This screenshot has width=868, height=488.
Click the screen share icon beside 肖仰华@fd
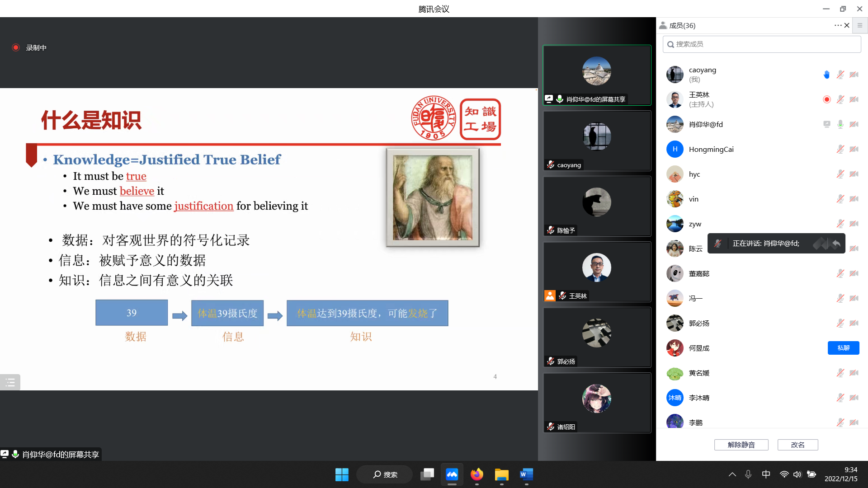[826, 124]
